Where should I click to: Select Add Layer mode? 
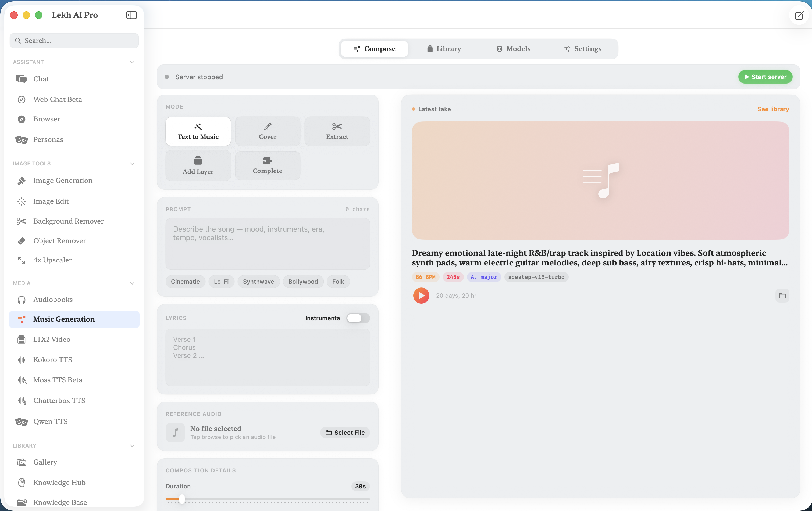pyautogui.click(x=198, y=165)
